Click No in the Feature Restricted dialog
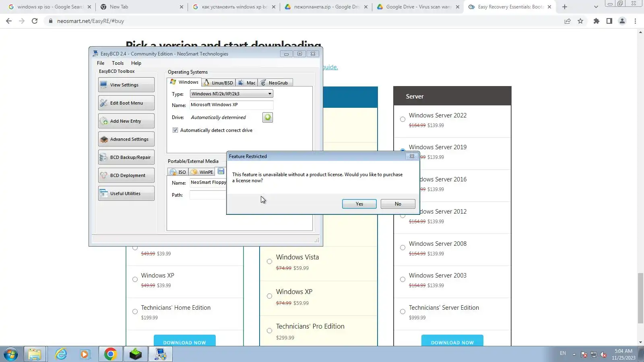This screenshot has height=362, width=644. pyautogui.click(x=398, y=204)
